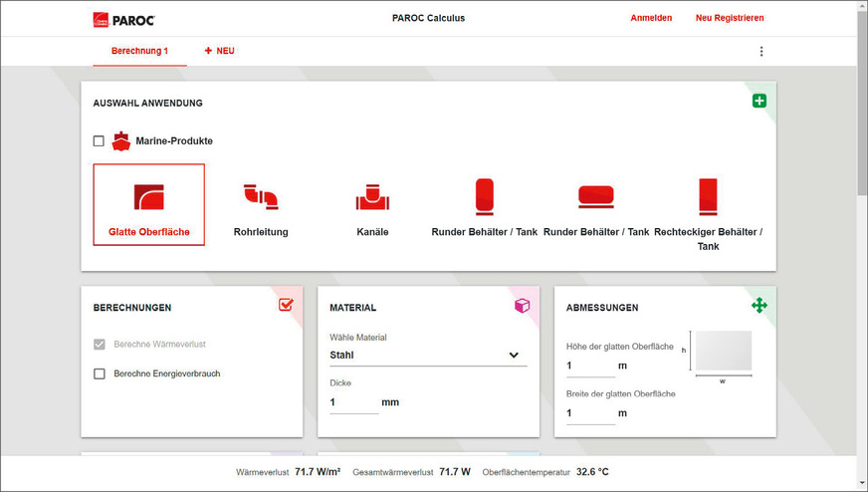The image size is (868, 492).
Task: Click the plus icon beside NEU
Action: click(x=208, y=51)
